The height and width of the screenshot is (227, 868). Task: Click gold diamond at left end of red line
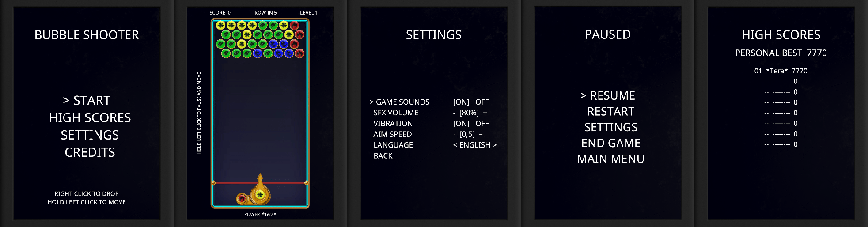[214, 183]
